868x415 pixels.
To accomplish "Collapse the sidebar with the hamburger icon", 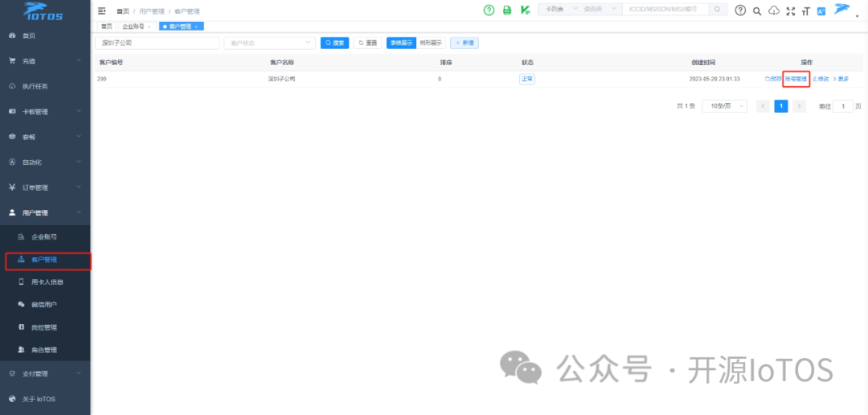I will pos(101,10).
